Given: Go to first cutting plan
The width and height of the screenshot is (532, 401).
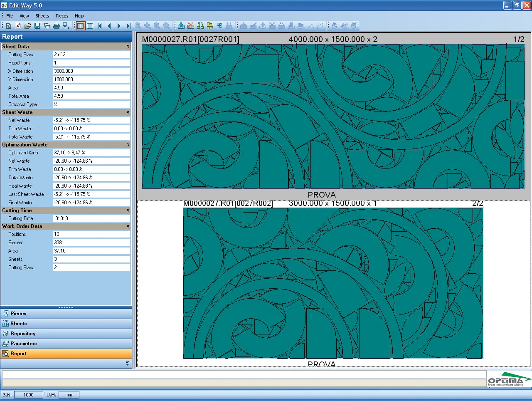Looking at the screenshot, I should click(100, 26).
